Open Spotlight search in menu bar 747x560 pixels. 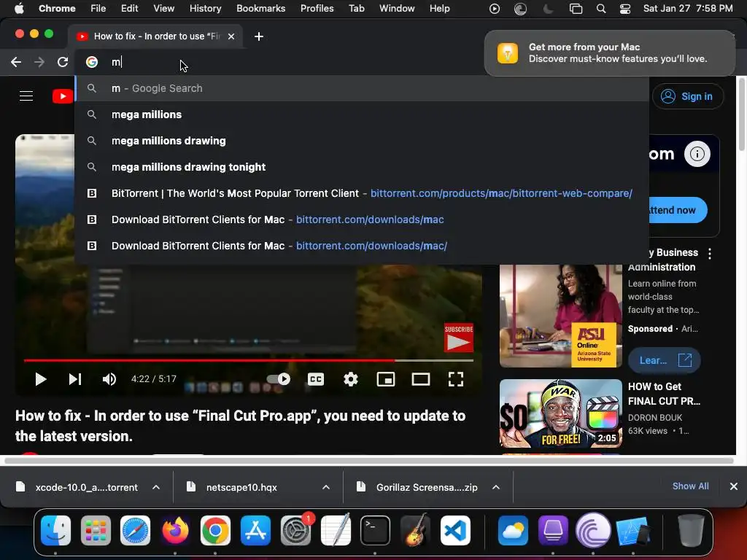[601, 9]
